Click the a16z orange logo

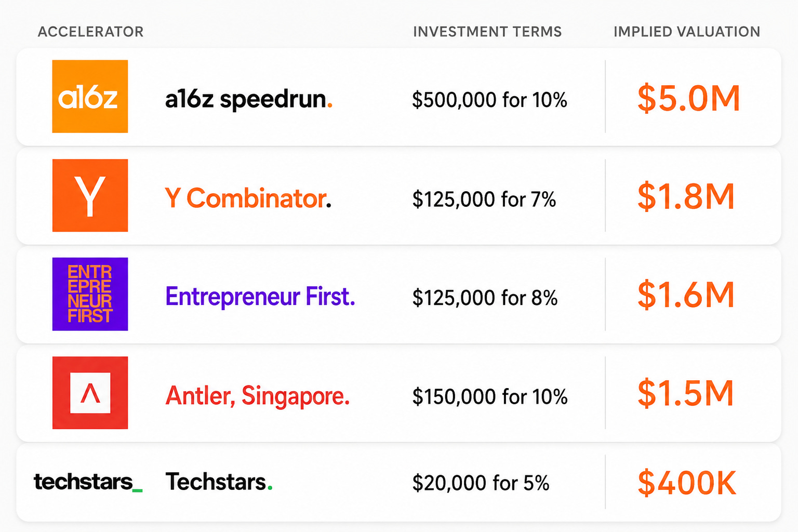(x=90, y=96)
